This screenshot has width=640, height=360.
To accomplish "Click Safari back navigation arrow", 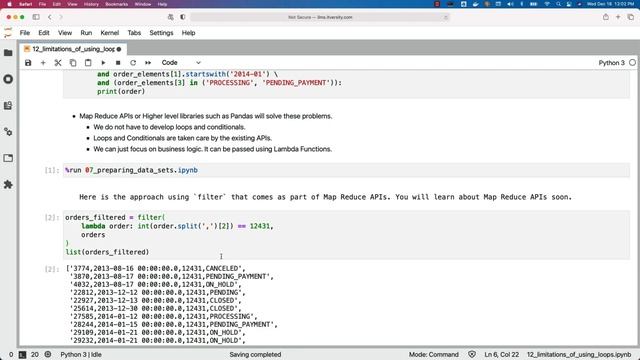I will 50,17.
